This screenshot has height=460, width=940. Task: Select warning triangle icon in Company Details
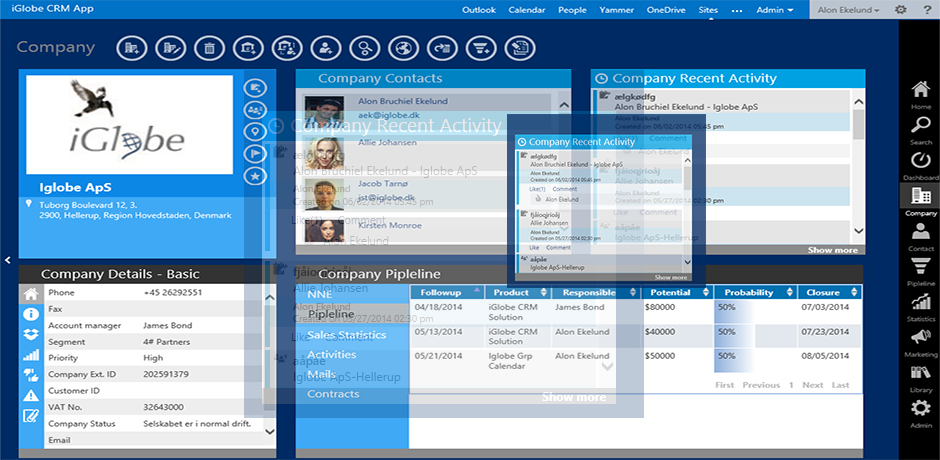(31, 395)
